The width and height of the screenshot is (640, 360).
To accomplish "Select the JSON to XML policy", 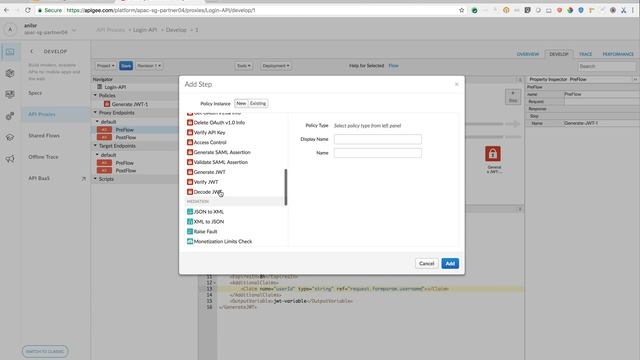I will pyautogui.click(x=205, y=211).
